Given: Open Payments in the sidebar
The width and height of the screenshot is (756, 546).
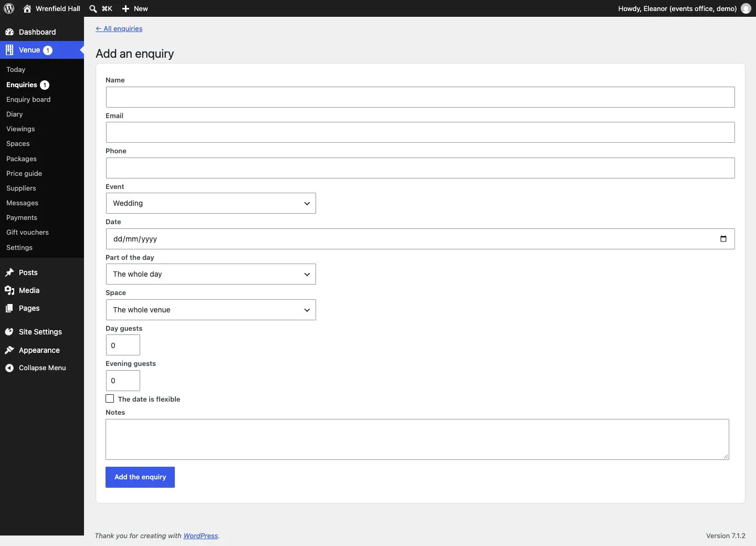Looking at the screenshot, I should point(22,218).
